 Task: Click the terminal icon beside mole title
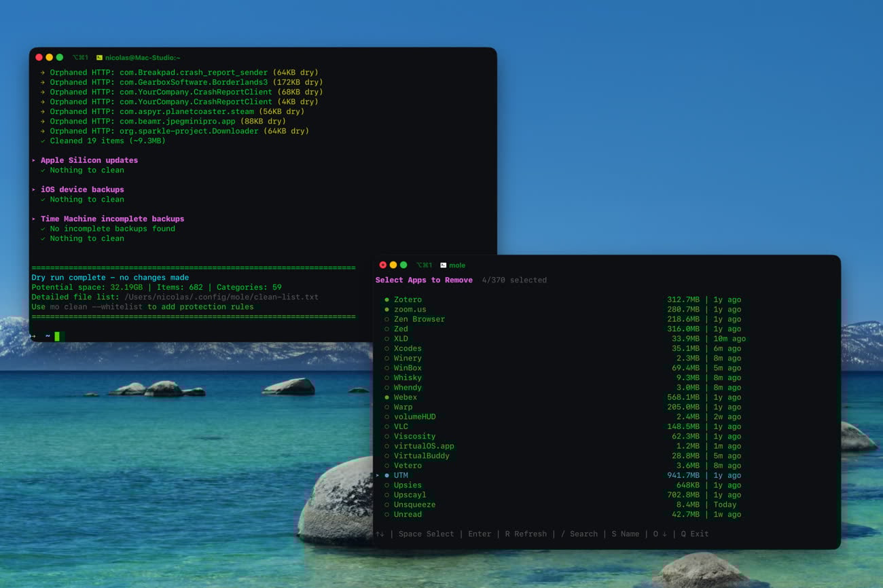click(x=444, y=265)
